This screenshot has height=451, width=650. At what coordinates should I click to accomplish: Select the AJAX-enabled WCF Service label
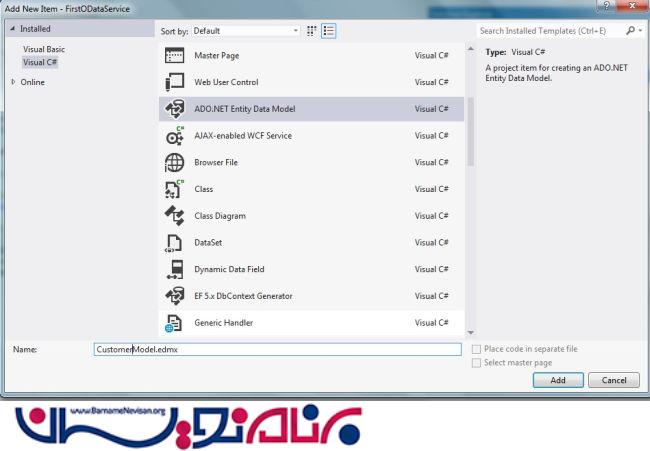[x=243, y=136]
